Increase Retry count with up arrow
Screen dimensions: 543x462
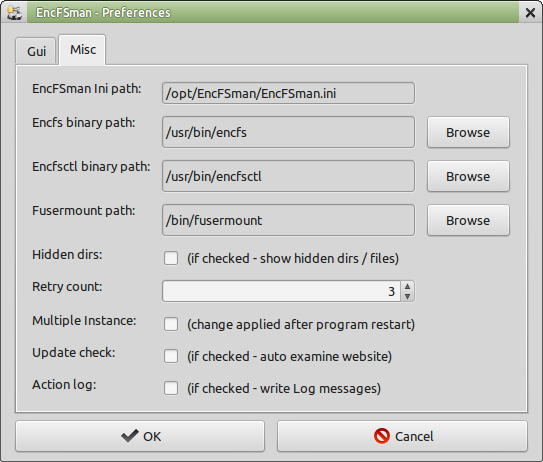click(x=408, y=286)
